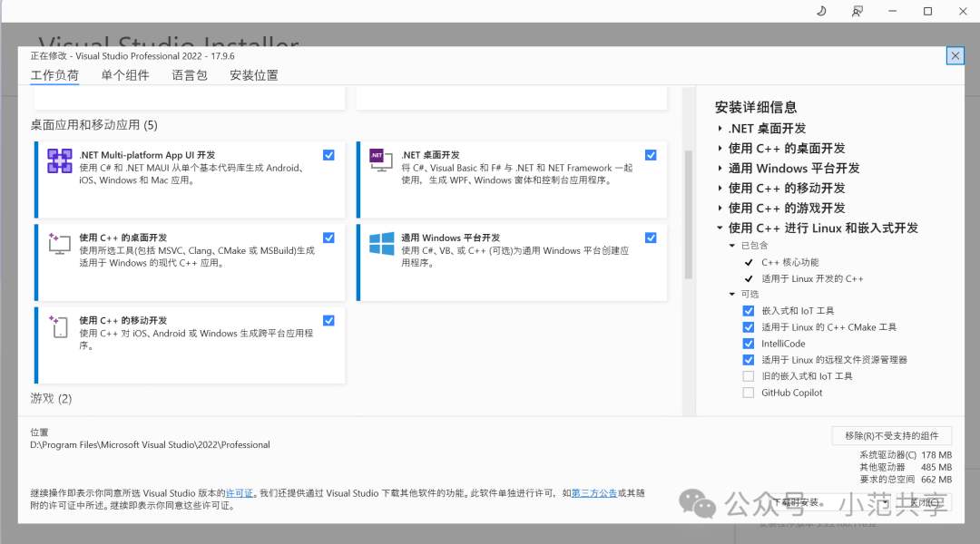Select the 工作负荷 tab
Viewport: 980px width, 544px height.
pyautogui.click(x=55, y=75)
